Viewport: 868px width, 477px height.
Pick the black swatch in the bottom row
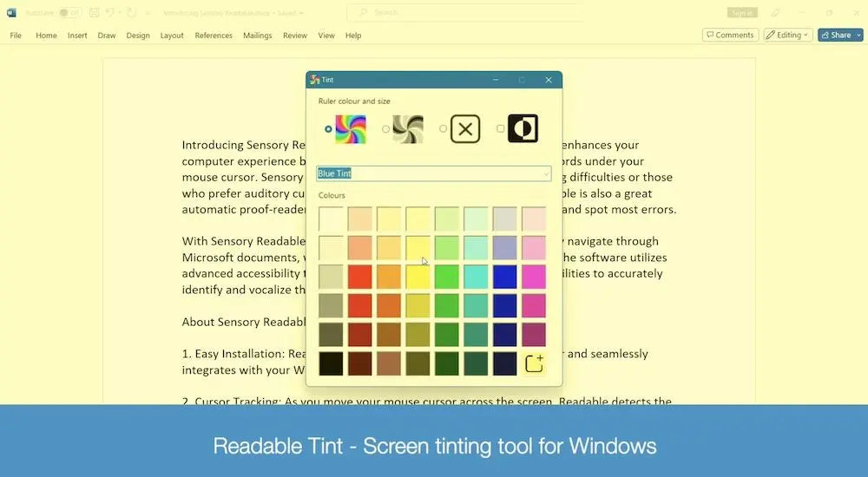(x=331, y=363)
